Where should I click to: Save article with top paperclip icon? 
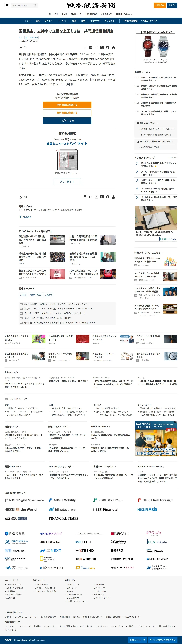click(21, 47)
